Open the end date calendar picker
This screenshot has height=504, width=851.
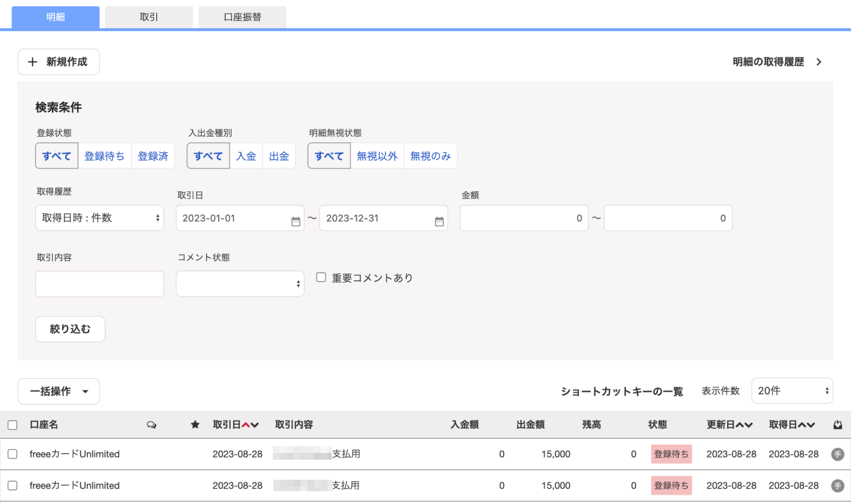439,221
